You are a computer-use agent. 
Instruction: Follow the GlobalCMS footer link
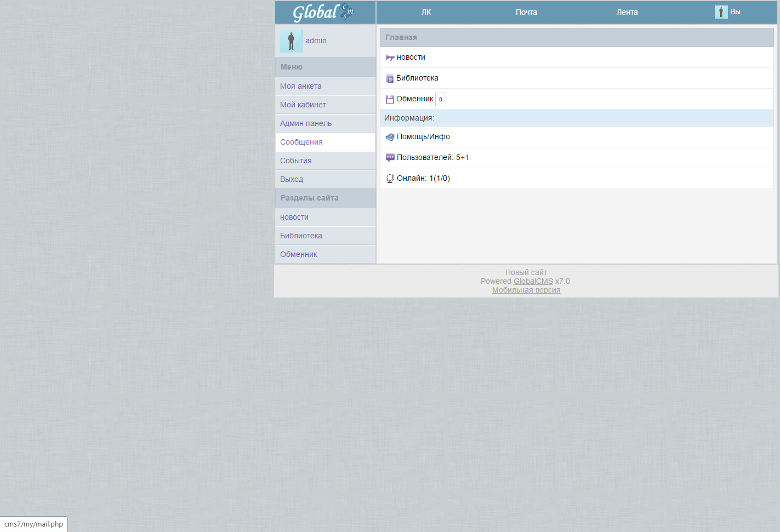pos(533,281)
